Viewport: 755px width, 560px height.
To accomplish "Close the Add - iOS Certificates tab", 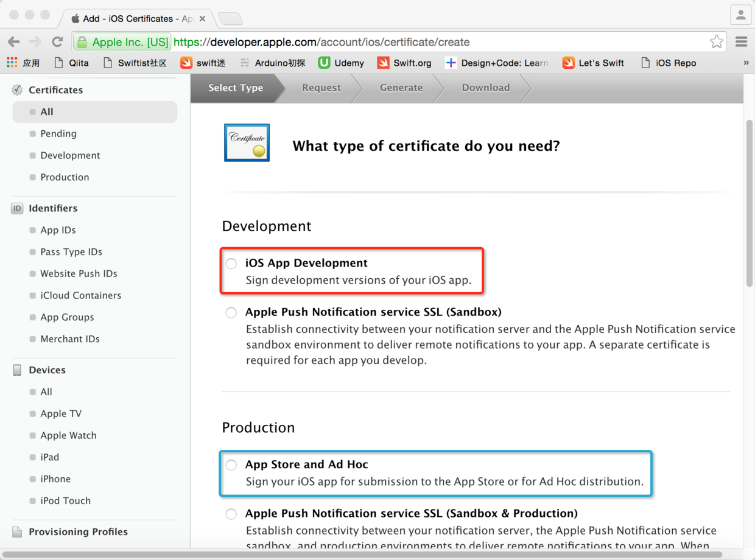I will tap(202, 19).
